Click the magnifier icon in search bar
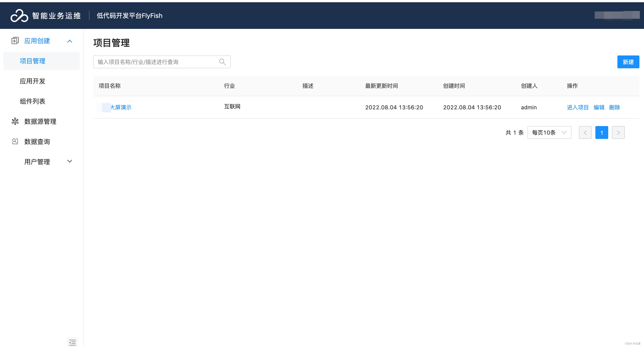Image resolution: width=644 pixels, height=347 pixels. point(222,61)
